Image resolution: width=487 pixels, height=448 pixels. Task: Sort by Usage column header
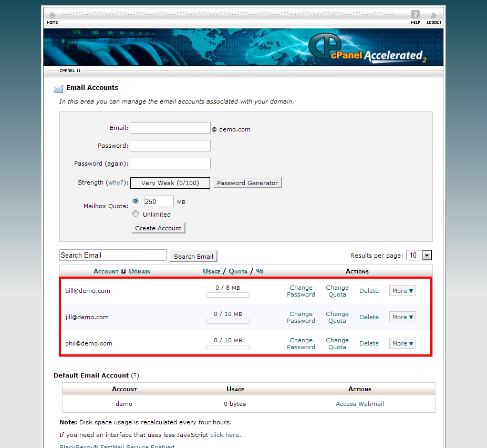tap(212, 271)
